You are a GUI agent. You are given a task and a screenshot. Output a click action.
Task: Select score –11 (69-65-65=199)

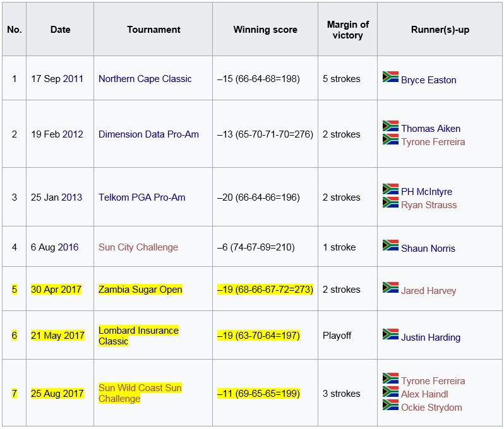click(x=258, y=394)
